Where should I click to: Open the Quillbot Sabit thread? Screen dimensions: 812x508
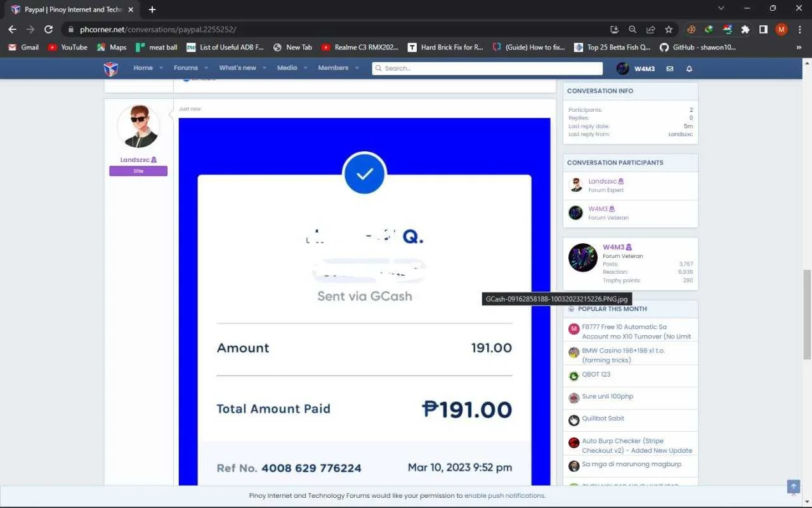pyautogui.click(x=603, y=418)
